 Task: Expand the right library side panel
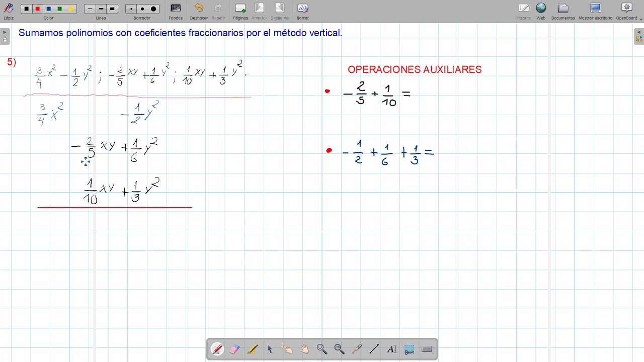[x=639, y=36]
